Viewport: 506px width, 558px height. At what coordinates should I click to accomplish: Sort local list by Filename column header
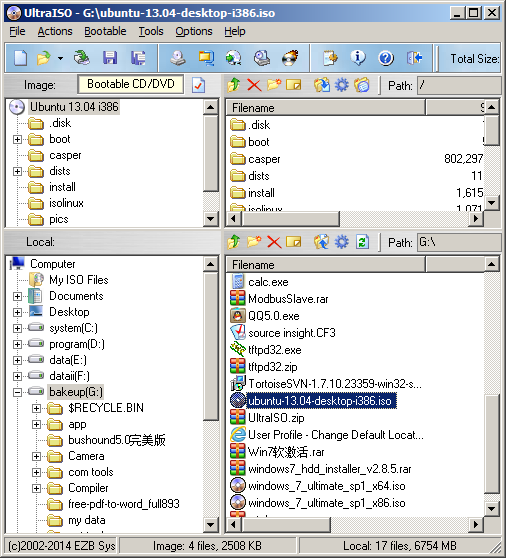[x=325, y=265]
